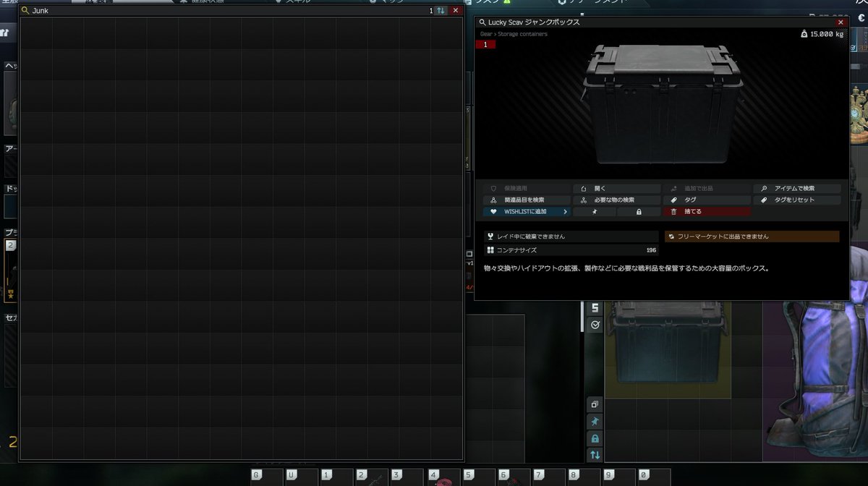The image size is (868, 486).
Task: Click quick slot 2
Action: [372, 477]
